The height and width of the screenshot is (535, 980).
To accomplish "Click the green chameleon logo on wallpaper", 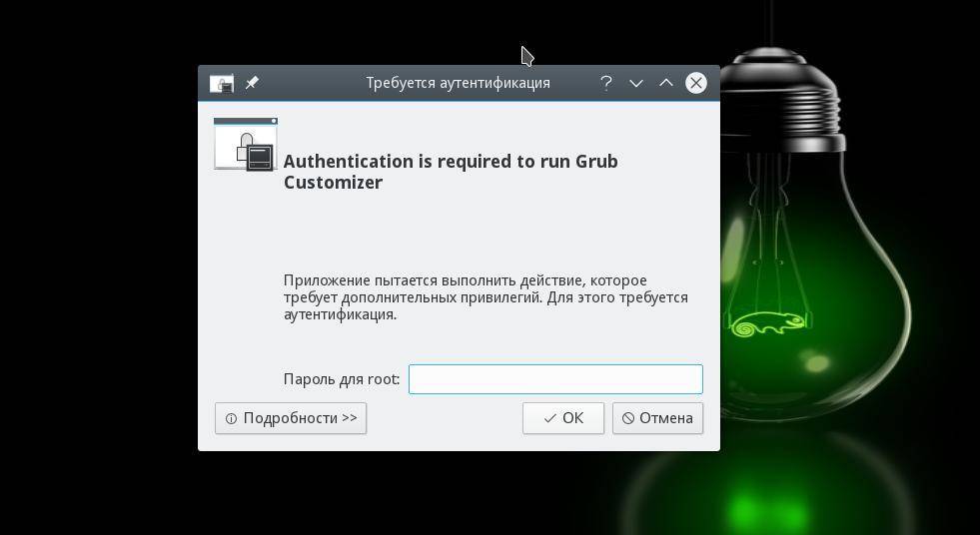I will point(767,323).
